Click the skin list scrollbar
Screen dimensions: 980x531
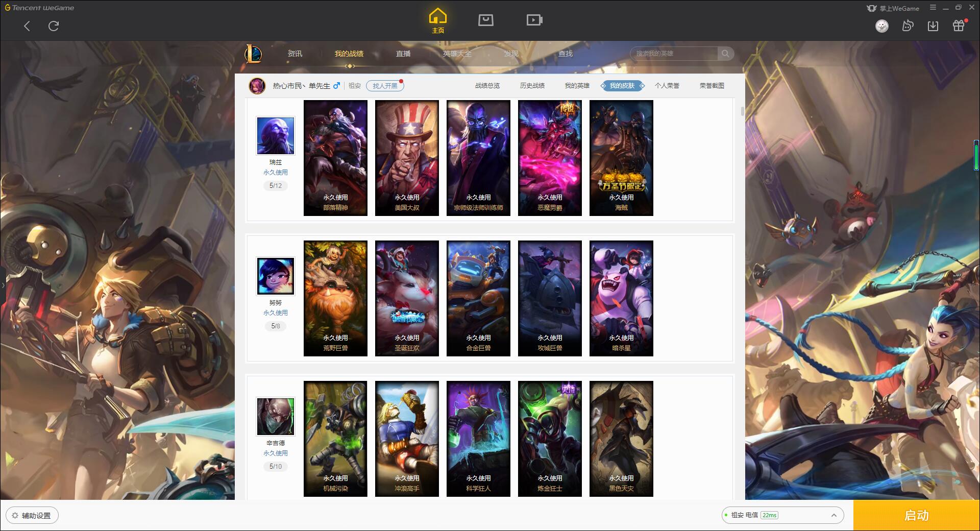(x=742, y=111)
